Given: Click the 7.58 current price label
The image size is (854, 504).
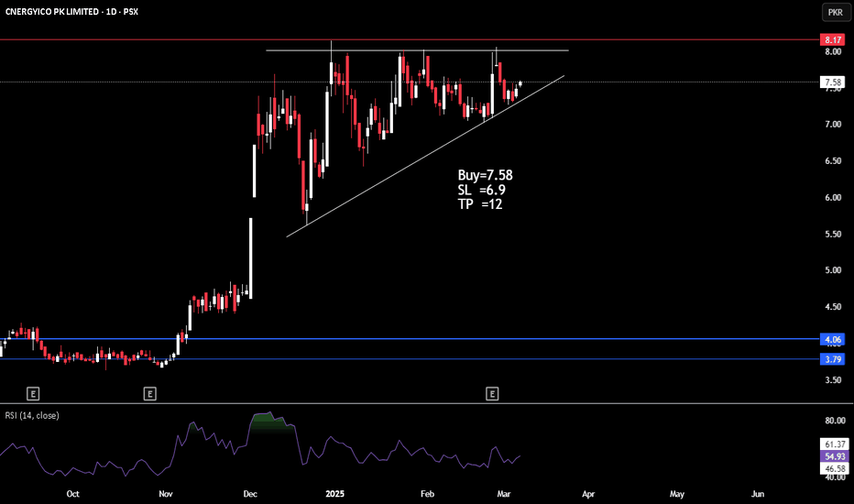Looking at the screenshot, I should click(x=833, y=82).
